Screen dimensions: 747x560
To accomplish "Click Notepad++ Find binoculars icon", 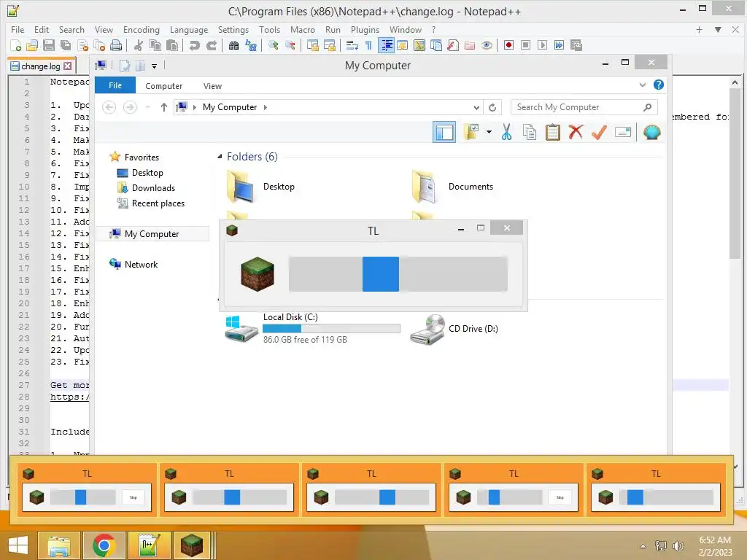I will (x=233, y=45).
